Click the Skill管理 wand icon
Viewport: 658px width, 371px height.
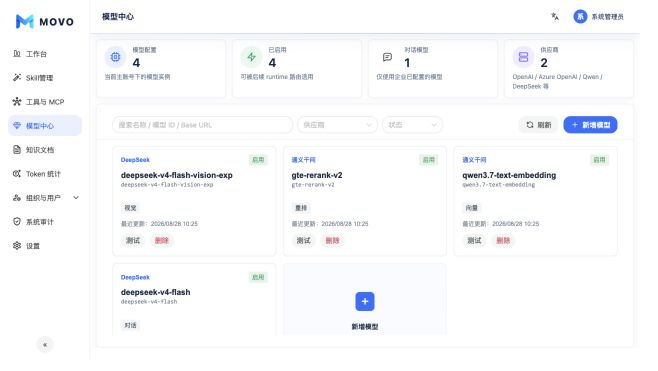coord(17,78)
